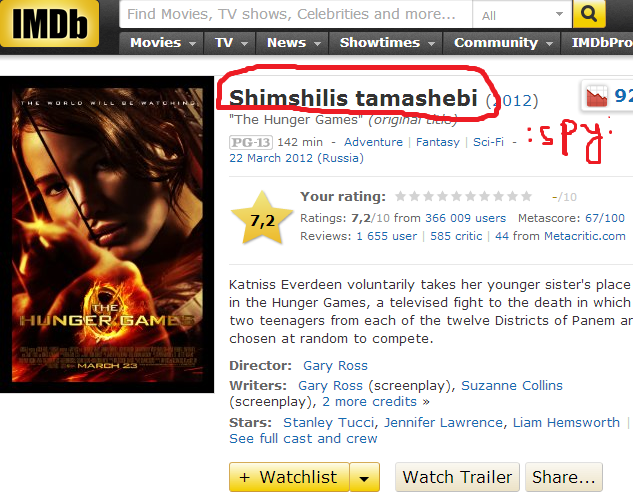Rate the movie one star

[x=400, y=197]
